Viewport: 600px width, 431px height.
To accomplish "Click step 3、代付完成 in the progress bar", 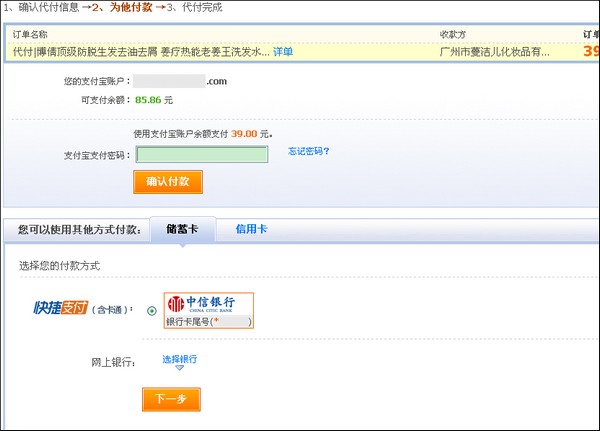I will [194, 7].
